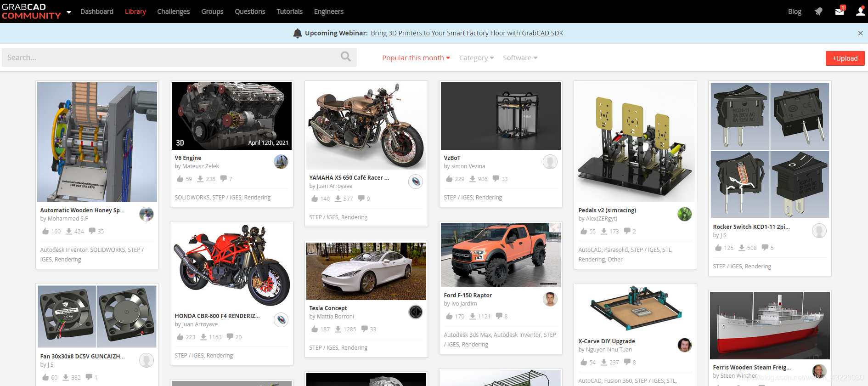Click download icon on HONDA CBR-600 card
Viewport: 868px width, 386px height.
tap(203, 337)
